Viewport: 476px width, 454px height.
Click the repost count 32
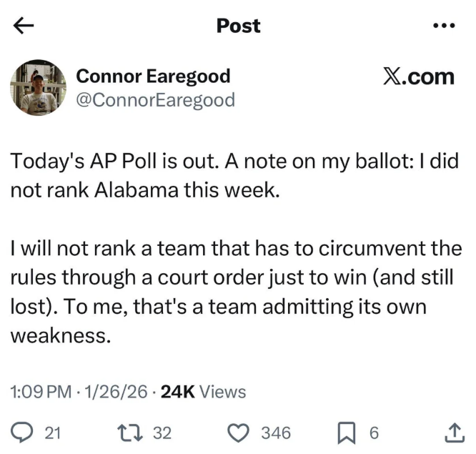pos(163,433)
